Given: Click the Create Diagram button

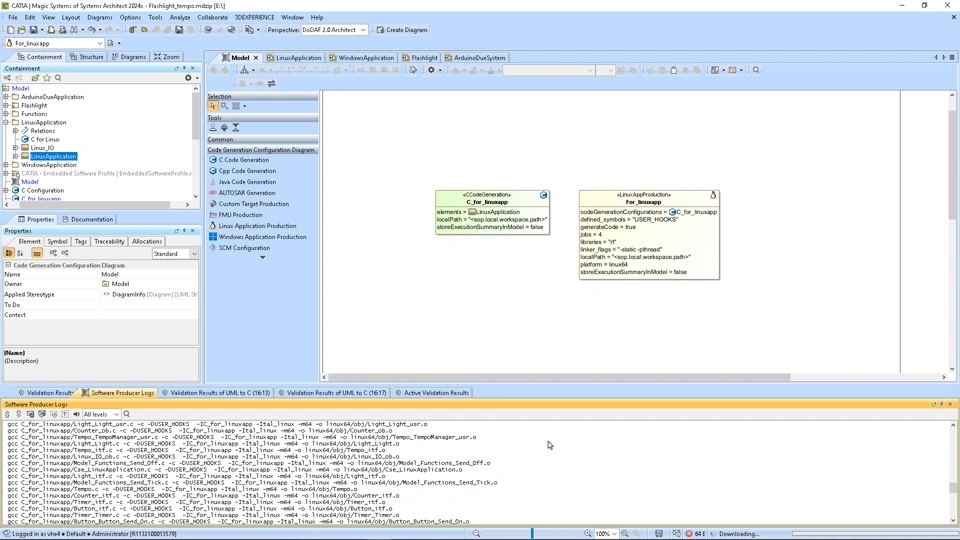Looking at the screenshot, I should tap(402, 29).
